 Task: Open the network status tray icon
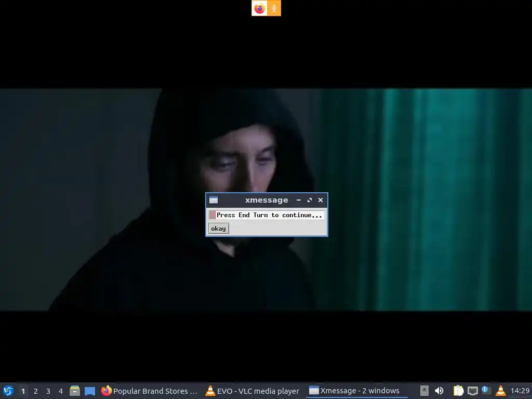[473, 391]
